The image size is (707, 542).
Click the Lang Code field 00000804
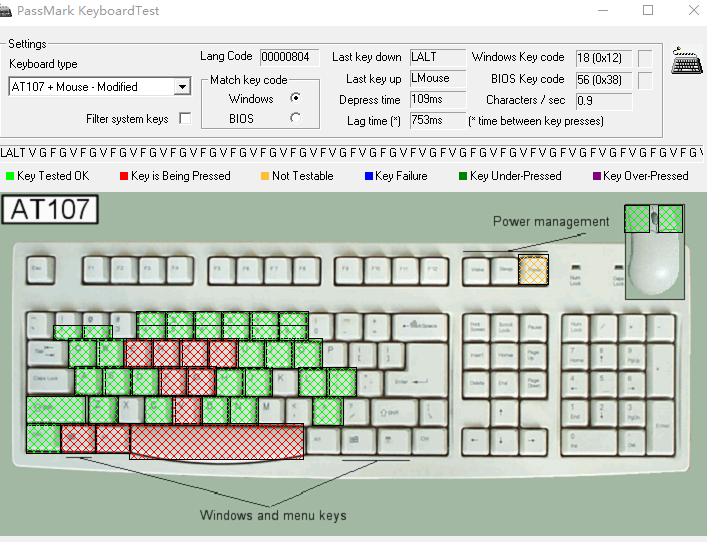tap(289, 57)
